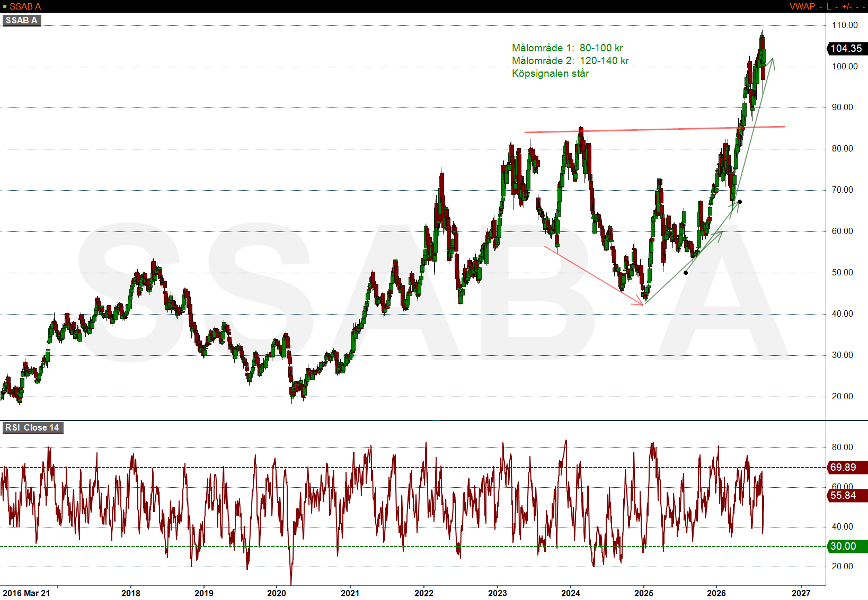The height and width of the screenshot is (600, 868).
Task: Click the black anchor dot near the 50.00 level
Action: pyautogui.click(x=686, y=273)
